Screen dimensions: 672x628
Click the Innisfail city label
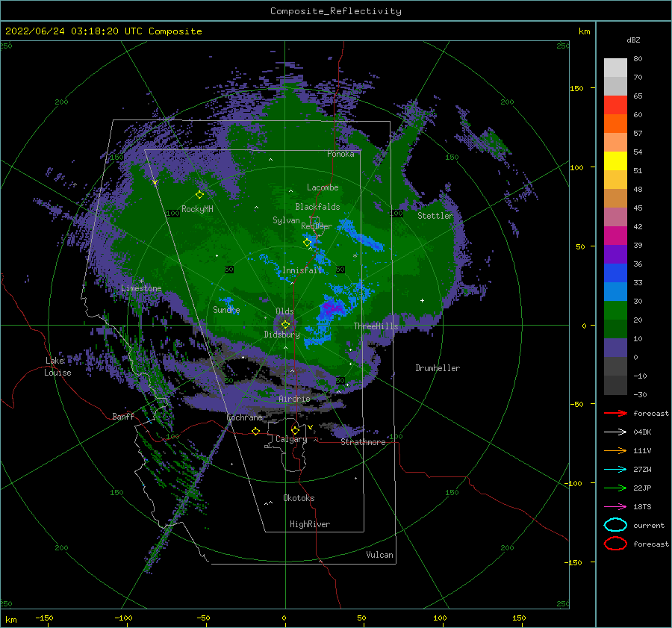[302, 270]
